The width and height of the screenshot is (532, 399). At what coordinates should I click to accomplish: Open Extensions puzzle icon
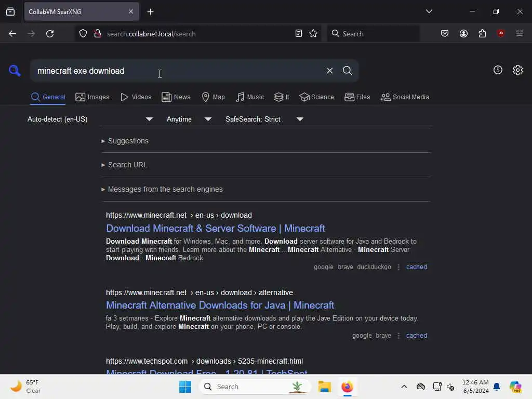tap(482, 33)
